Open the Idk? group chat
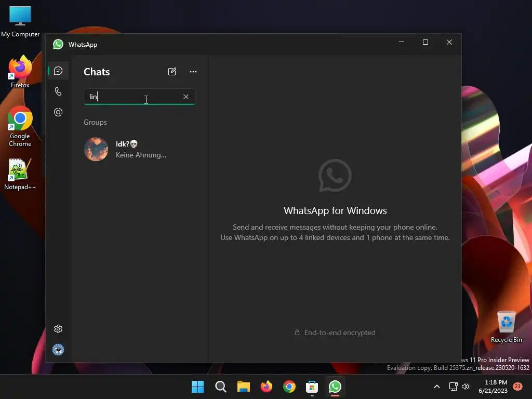The image size is (532, 399). pos(139,149)
